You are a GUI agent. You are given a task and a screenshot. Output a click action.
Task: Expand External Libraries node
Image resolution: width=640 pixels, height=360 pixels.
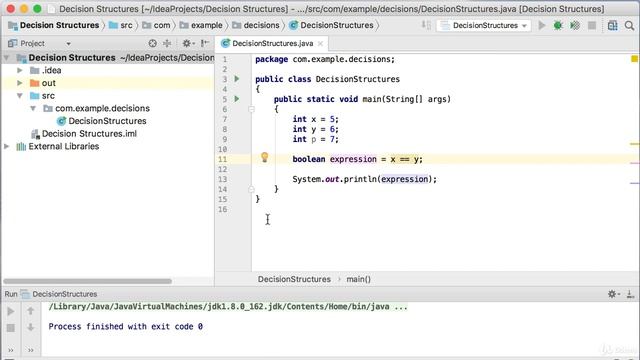click(7, 147)
